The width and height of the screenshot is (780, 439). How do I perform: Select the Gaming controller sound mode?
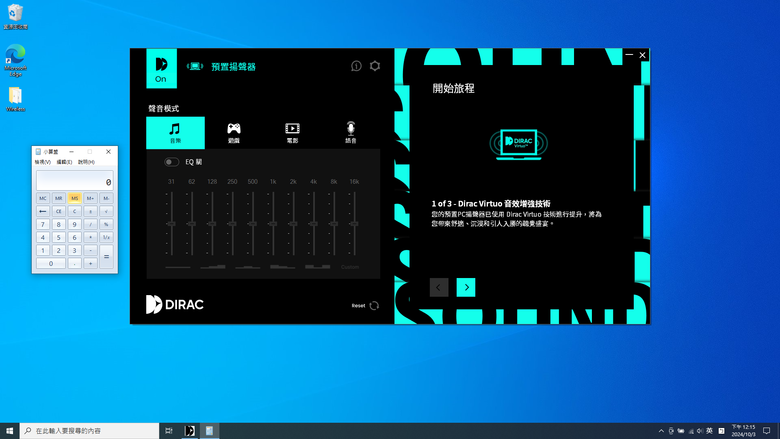[x=234, y=133]
